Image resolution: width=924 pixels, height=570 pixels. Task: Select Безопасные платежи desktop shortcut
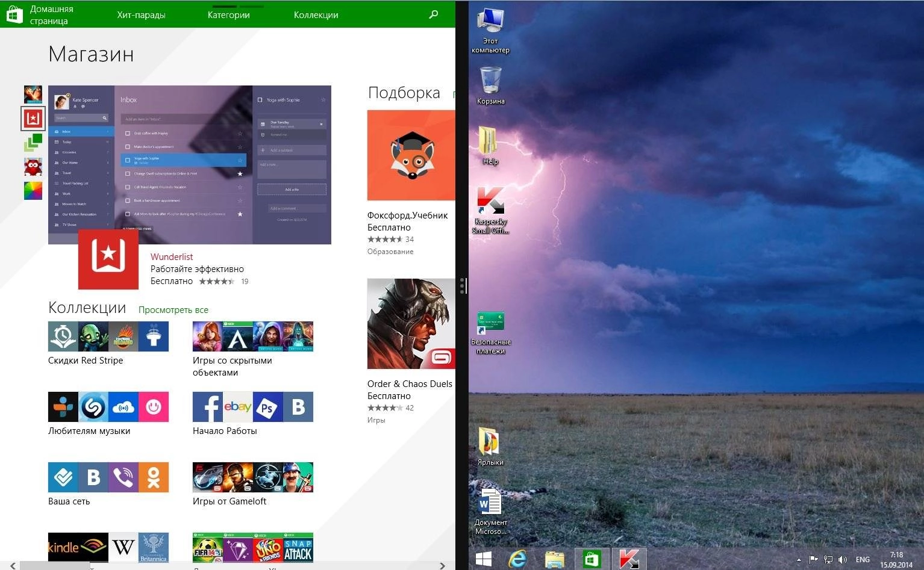click(490, 333)
